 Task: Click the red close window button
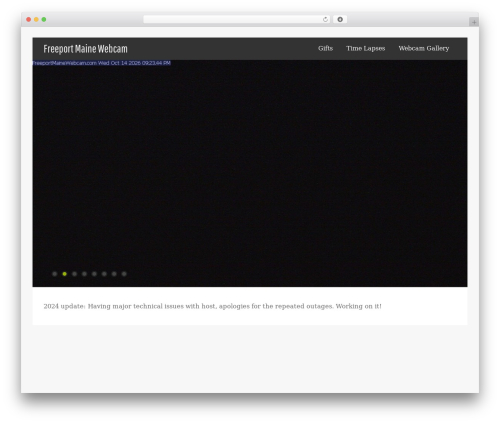[x=29, y=19]
